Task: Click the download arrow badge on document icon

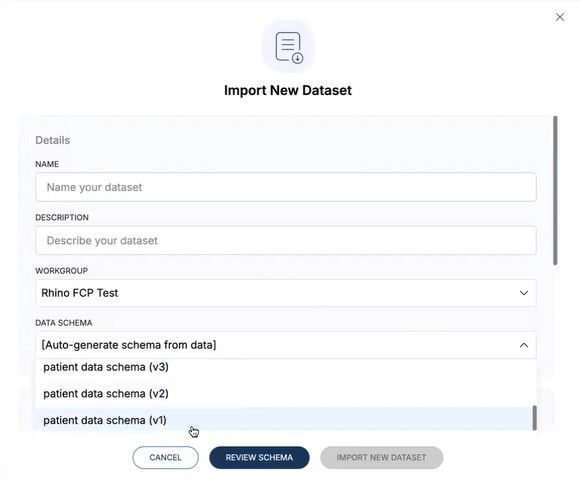Action: point(297,58)
